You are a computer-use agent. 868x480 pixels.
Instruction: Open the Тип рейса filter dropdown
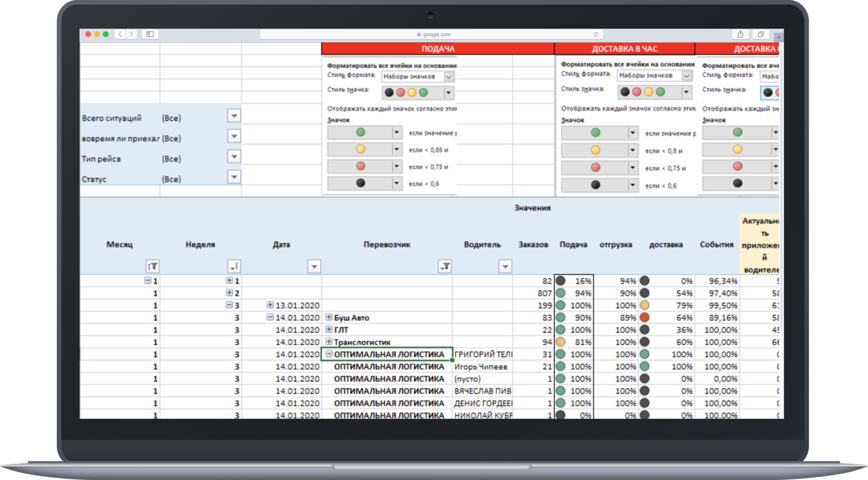(234, 157)
